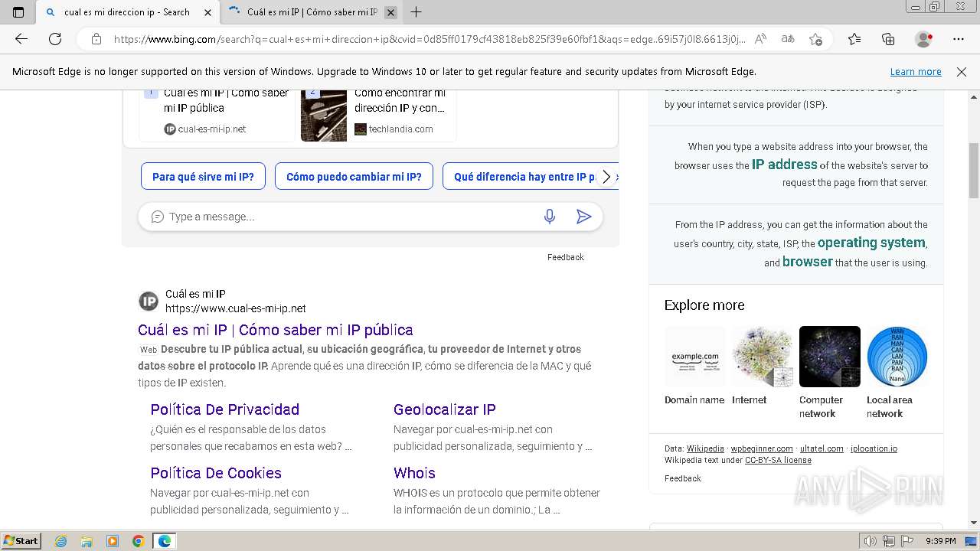Open Tab actions menu icon
This screenshot has height=551, width=980.
point(18,12)
